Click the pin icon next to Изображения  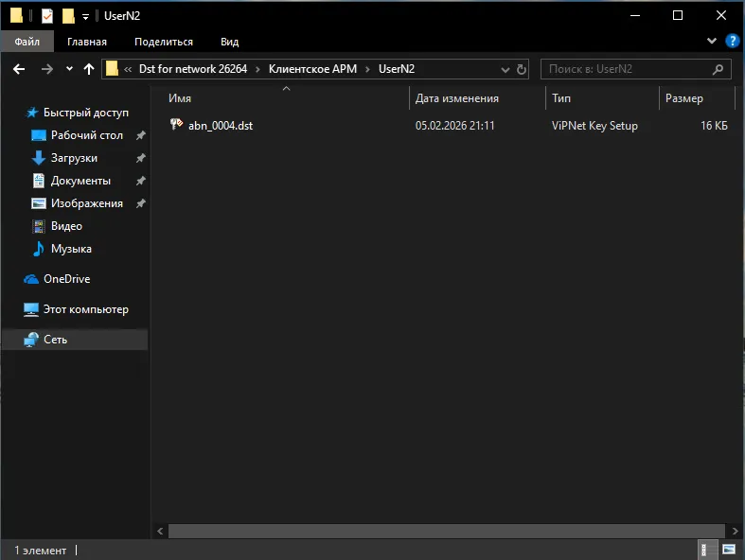click(x=141, y=203)
